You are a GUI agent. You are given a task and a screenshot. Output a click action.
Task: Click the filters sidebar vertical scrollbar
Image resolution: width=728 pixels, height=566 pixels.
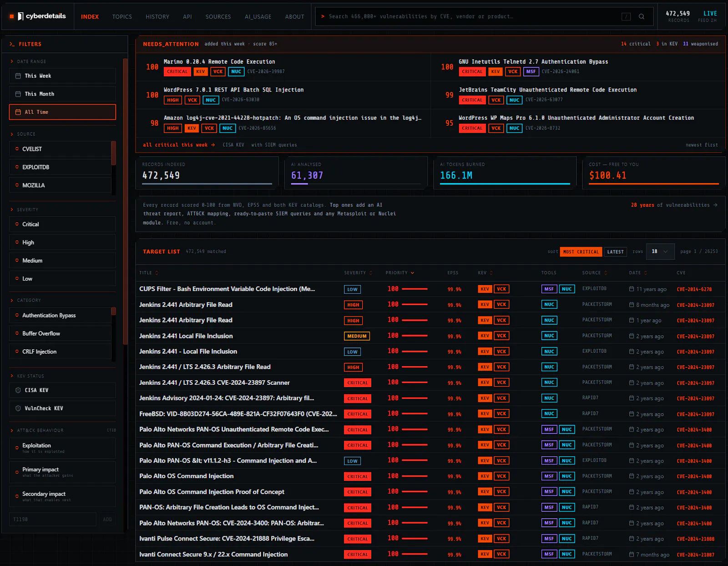(x=125, y=200)
